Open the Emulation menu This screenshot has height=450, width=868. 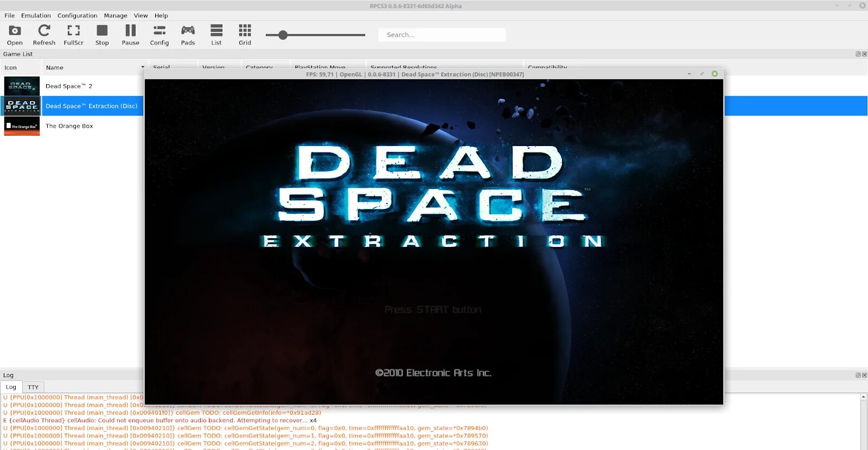click(x=36, y=16)
